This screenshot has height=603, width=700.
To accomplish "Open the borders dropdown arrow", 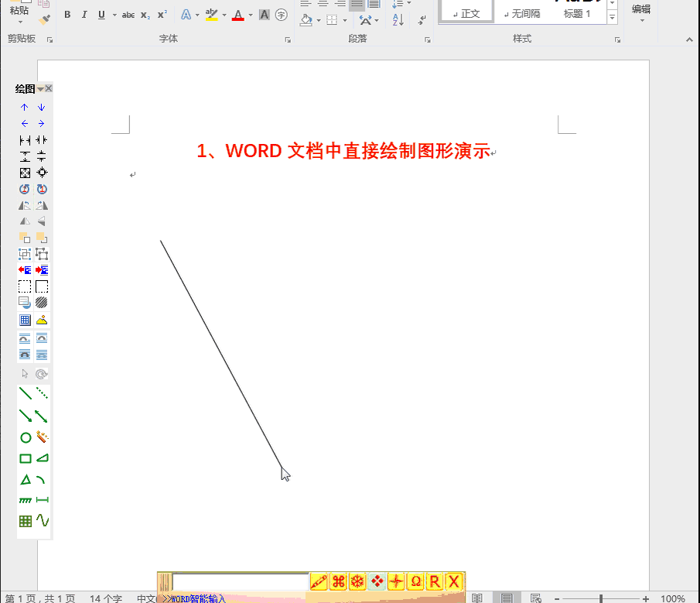I will click(345, 21).
